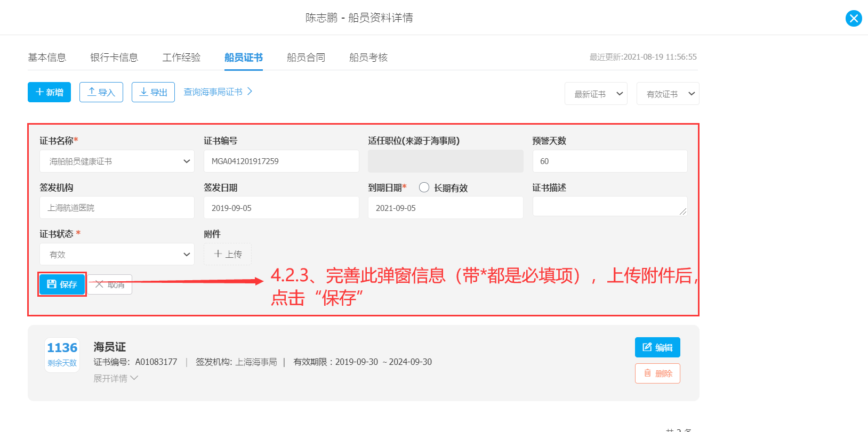Click the 证书编号 input field
868x432 pixels.
(x=281, y=161)
